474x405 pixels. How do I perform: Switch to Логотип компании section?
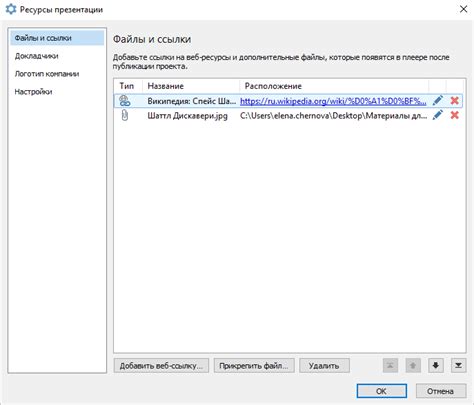click(x=47, y=74)
